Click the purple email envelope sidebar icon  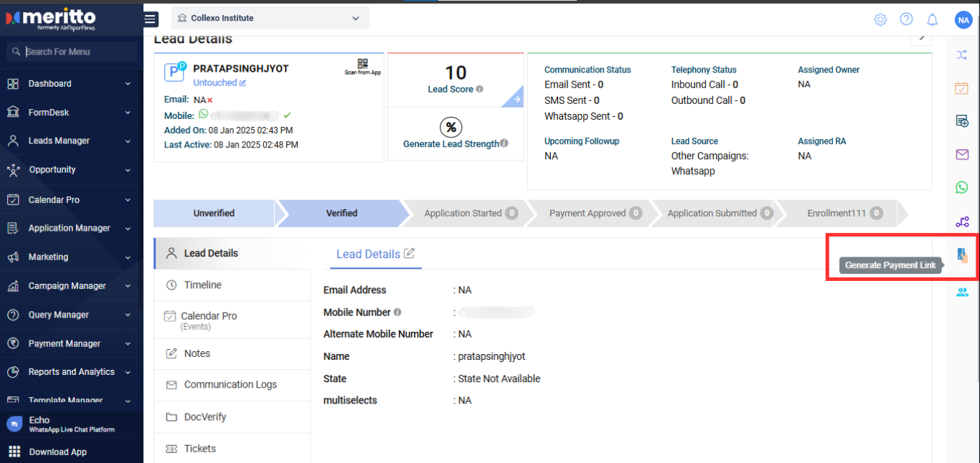pos(962,154)
